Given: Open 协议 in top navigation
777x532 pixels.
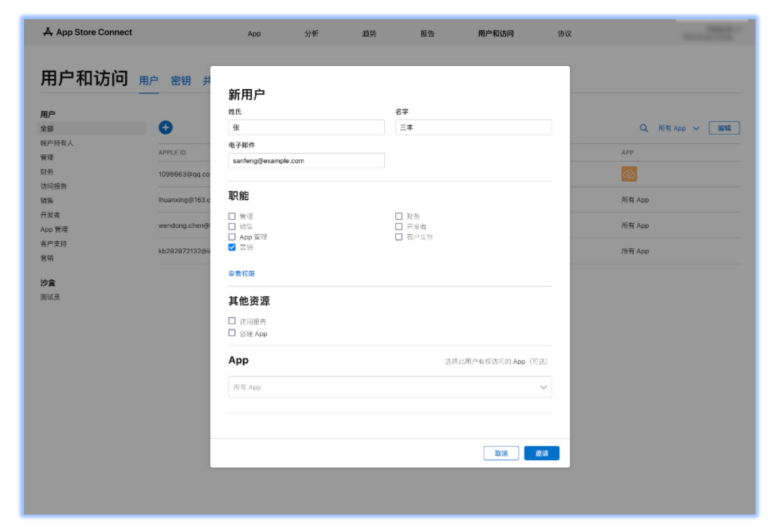Looking at the screenshot, I should click(x=565, y=34).
